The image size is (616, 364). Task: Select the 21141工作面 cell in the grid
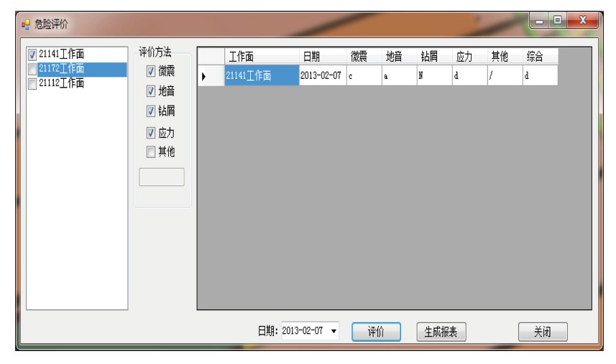point(261,75)
